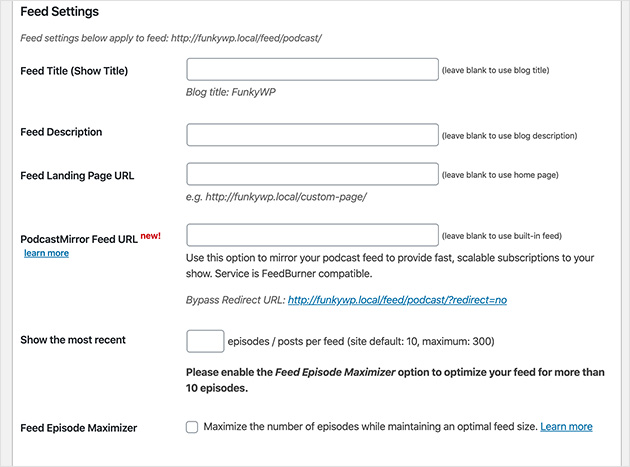Click the 'Feed Settings' heading

[63, 12]
